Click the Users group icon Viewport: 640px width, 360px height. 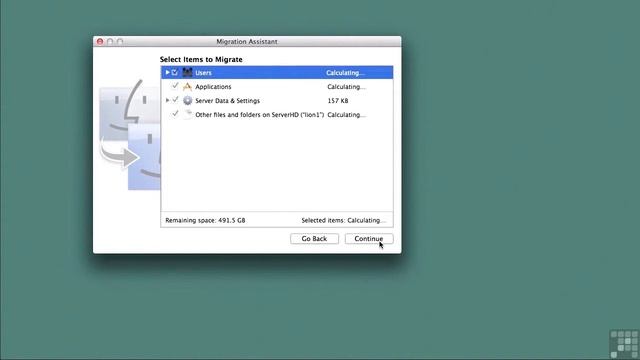click(187, 73)
